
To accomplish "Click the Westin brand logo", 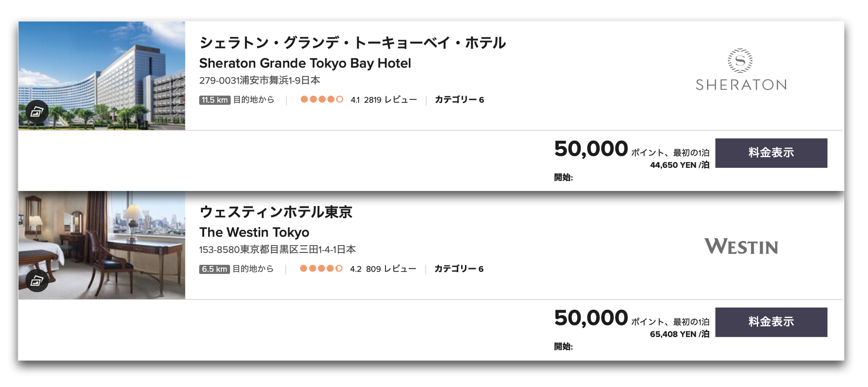I will click(x=741, y=246).
